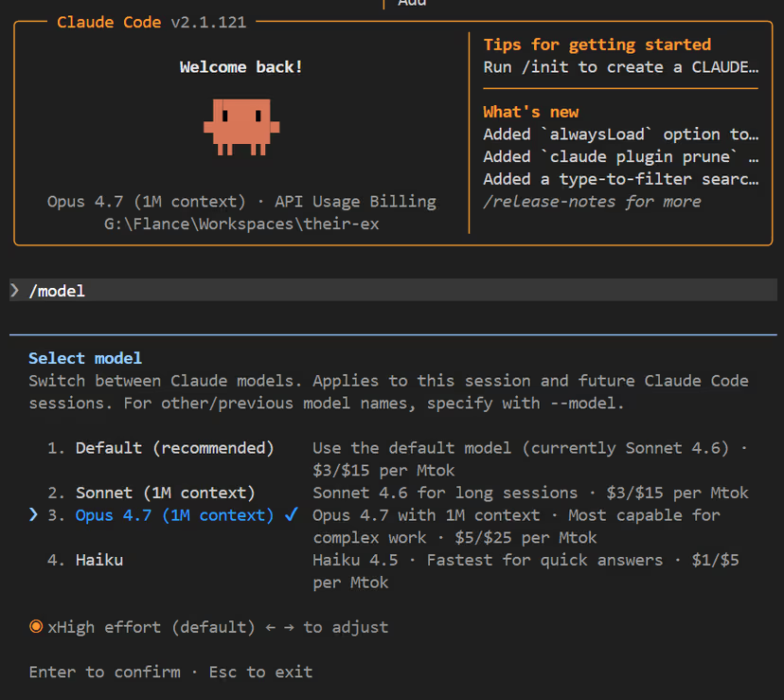Click the workspace path G:\Flance\Workspaces\their-ex

click(x=241, y=224)
